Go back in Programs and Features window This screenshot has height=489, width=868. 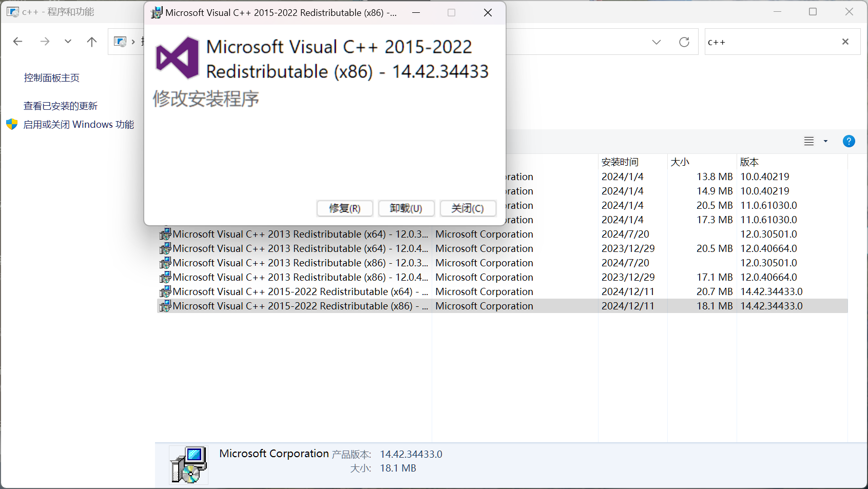(x=18, y=42)
